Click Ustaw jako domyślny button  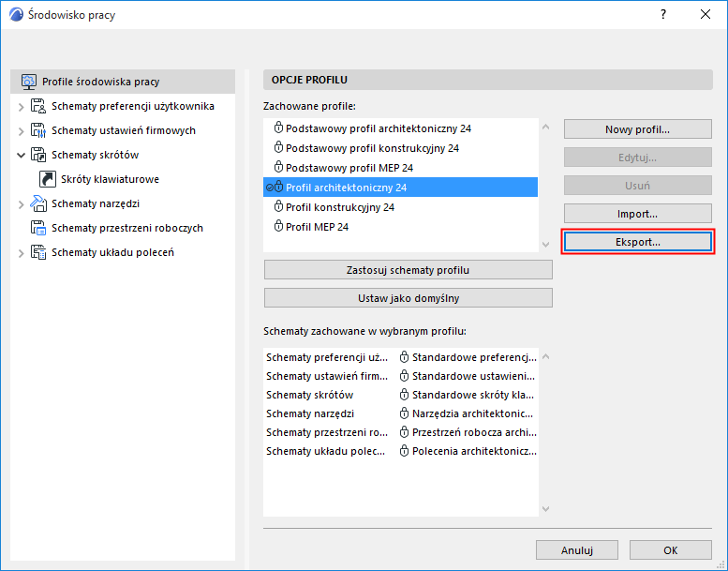pos(409,298)
